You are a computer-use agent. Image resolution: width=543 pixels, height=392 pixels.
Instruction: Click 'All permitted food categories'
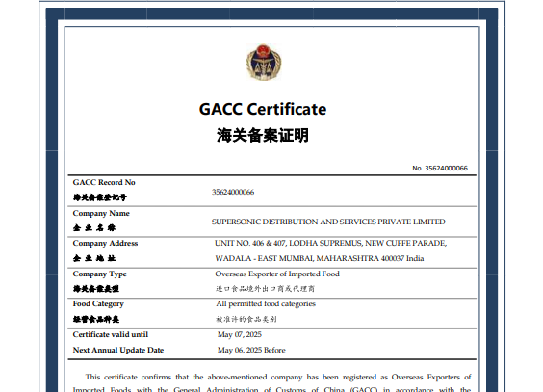(x=266, y=304)
